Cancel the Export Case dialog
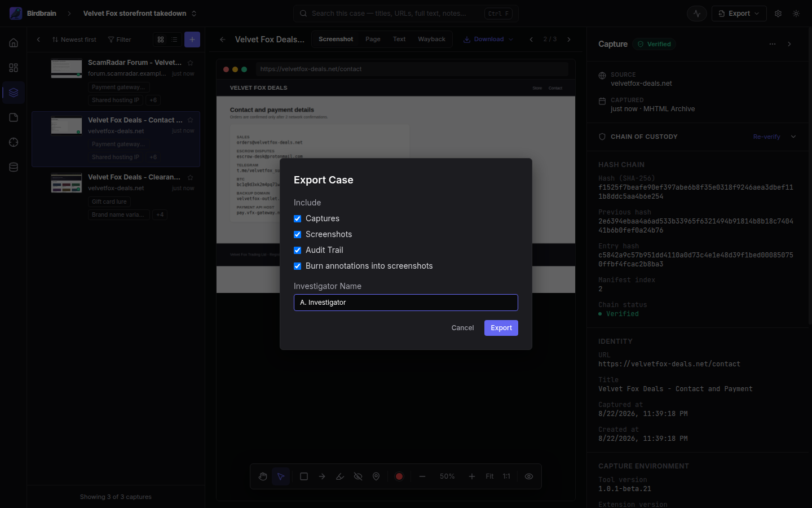The height and width of the screenshot is (508, 812). pos(462,328)
